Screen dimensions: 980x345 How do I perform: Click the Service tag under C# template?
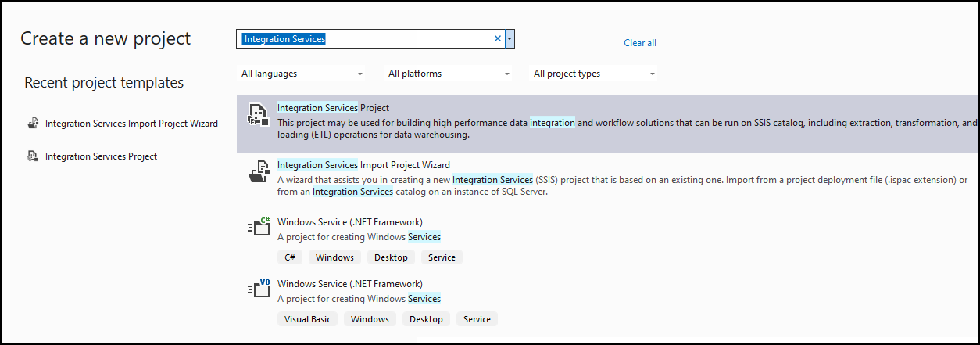pyautogui.click(x=442, y=257)
